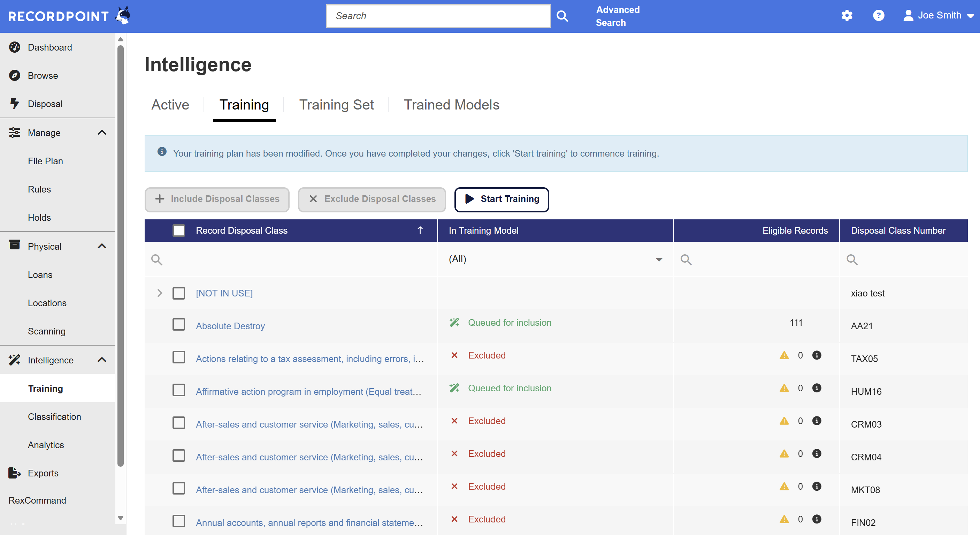
Task: Switch to the Training Set tab
Action: point(336,105)
